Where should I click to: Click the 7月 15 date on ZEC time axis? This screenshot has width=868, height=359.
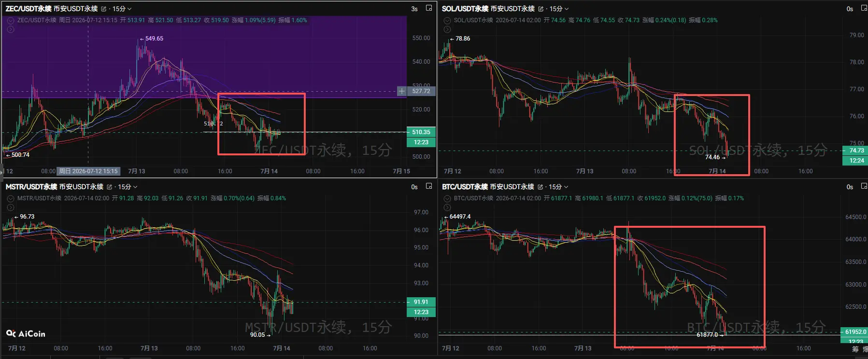coord(401,171)
